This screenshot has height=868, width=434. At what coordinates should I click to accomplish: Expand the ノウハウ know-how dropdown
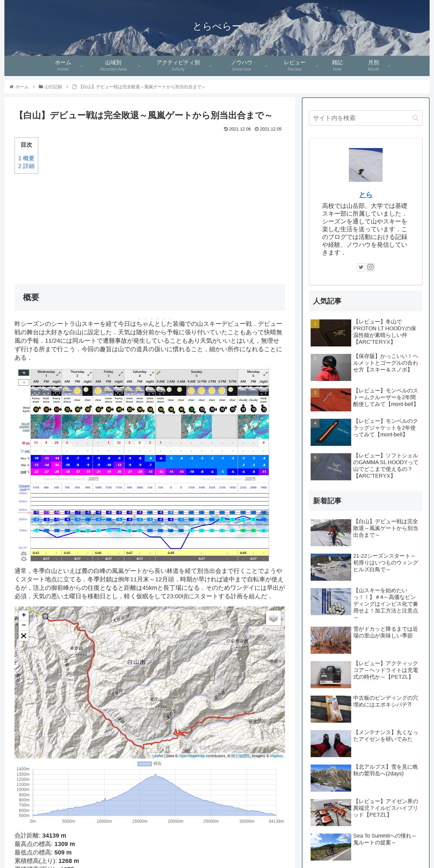click(266, 66)
